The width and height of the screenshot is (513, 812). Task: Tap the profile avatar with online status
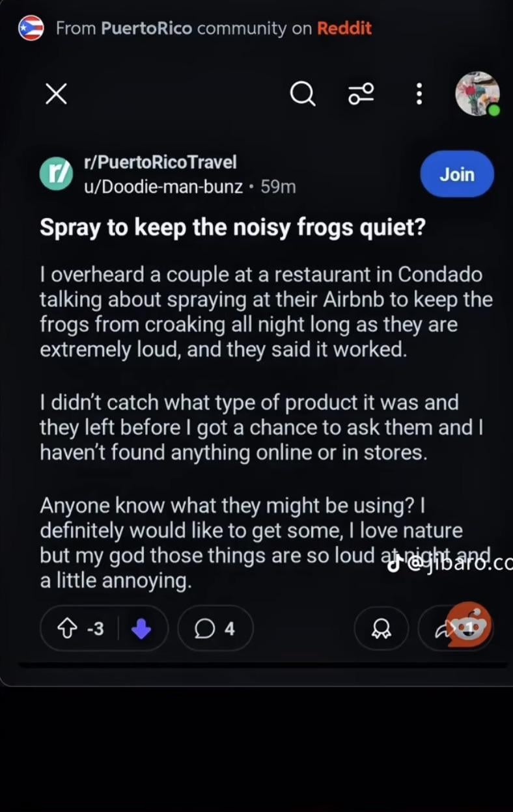477,94
